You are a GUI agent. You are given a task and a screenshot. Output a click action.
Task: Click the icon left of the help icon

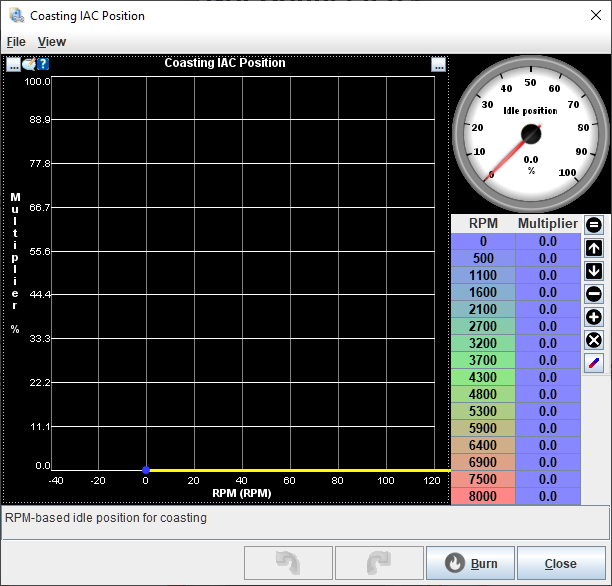tap(29, 64)
